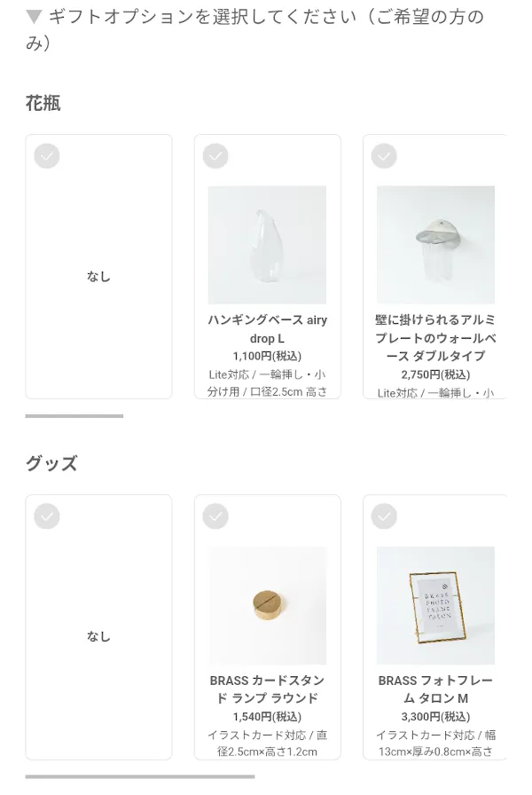The image size is (532, 795).
Task: Click the BRASS フォトフレーム タロン M title
Action: point(435,689)
